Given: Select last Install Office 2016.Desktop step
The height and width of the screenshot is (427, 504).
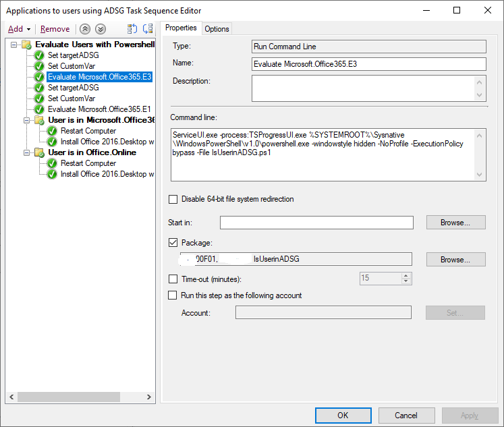Looking at the screenshot, I should [x=107, y=174].
